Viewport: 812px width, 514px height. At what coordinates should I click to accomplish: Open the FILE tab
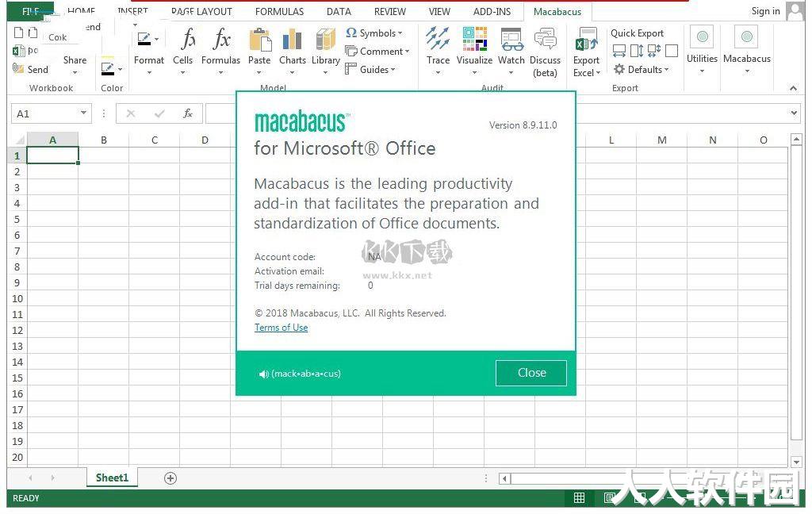coord(31,11)
